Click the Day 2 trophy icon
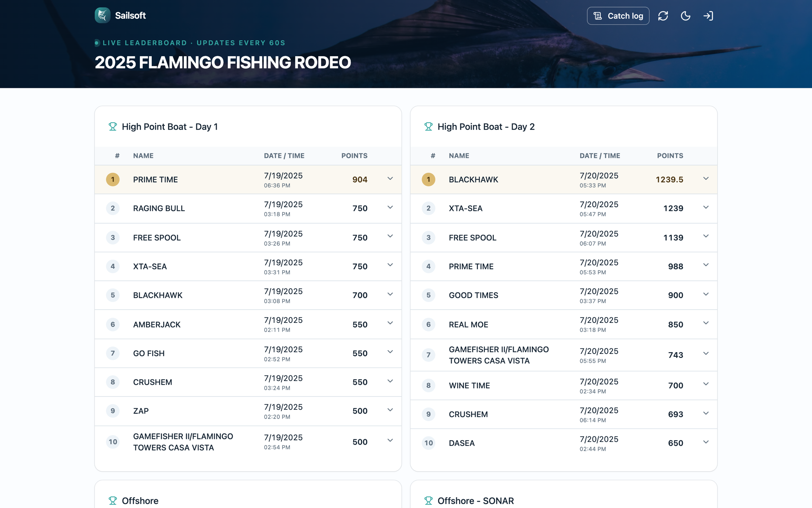This screenshot has height=508, width=812. coord(428,127)
